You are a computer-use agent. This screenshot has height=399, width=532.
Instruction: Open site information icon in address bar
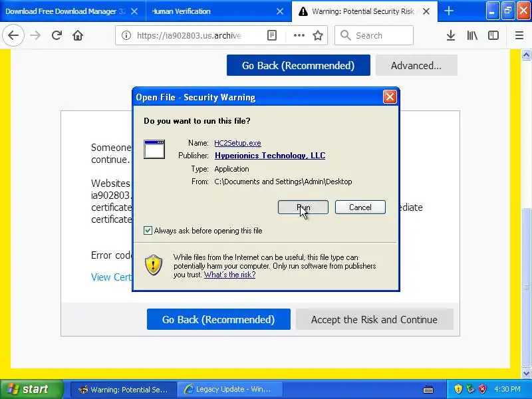tap(126, 35)
